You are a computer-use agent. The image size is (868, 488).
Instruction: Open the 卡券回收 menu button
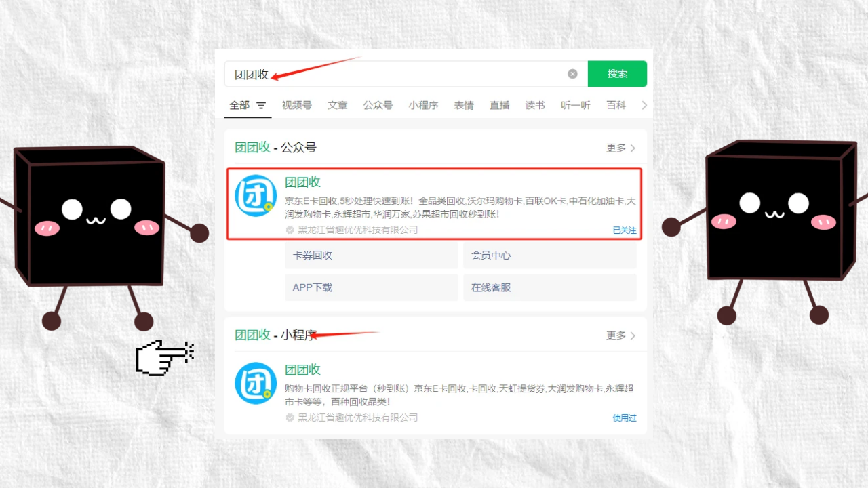[x=372, y=256]
